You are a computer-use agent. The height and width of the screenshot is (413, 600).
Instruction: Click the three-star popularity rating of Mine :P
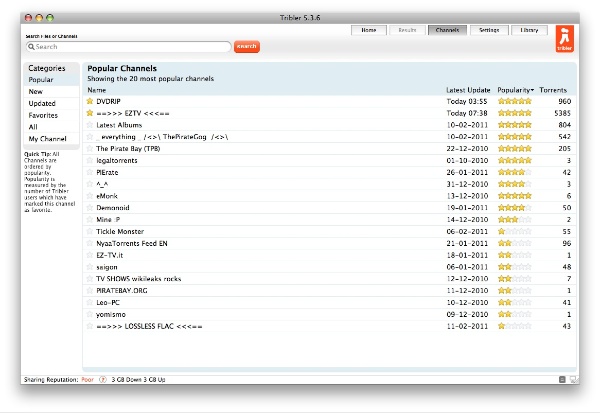pyautogui.click(x=515, y=219)
